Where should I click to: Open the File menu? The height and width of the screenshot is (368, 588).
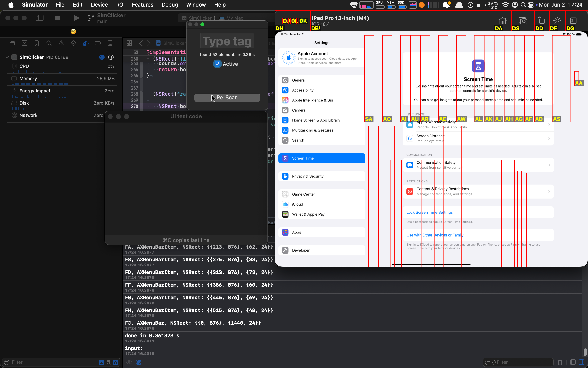(x=60, y=5)
